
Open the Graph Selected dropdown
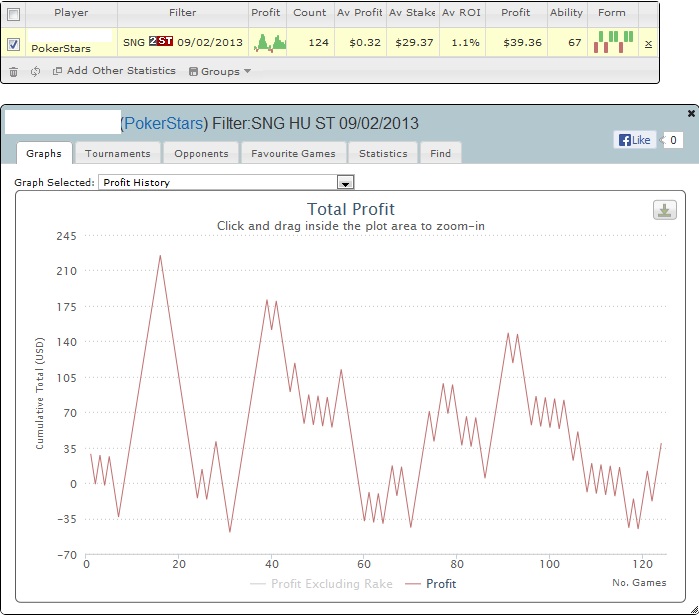[x=345, y=183]
